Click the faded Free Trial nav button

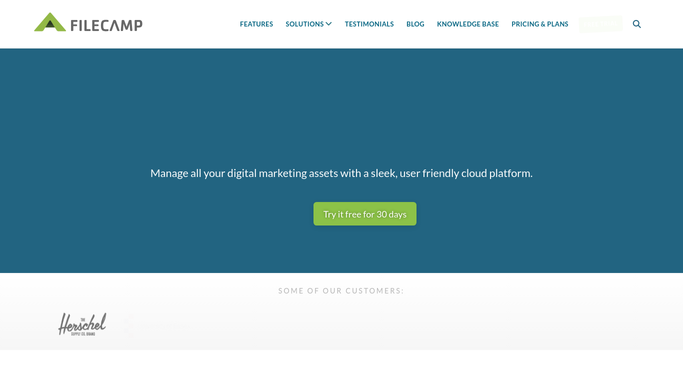click(600, 24)
